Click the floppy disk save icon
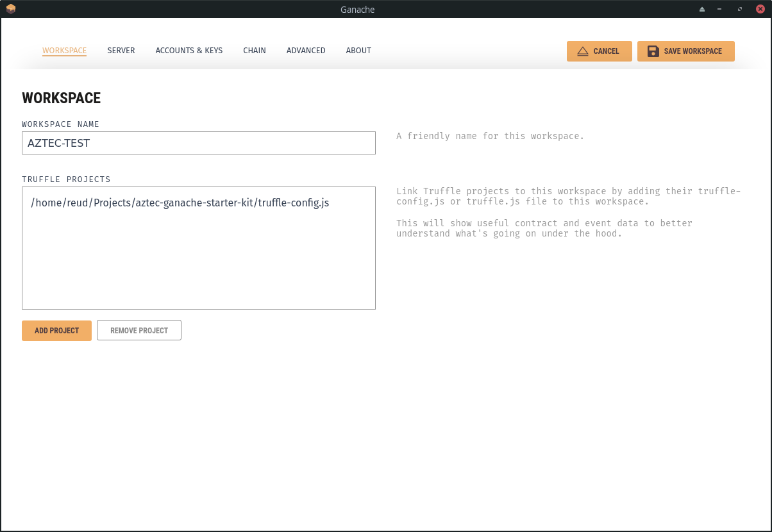This screenshot has height=532, width=772. pos(653,51)
